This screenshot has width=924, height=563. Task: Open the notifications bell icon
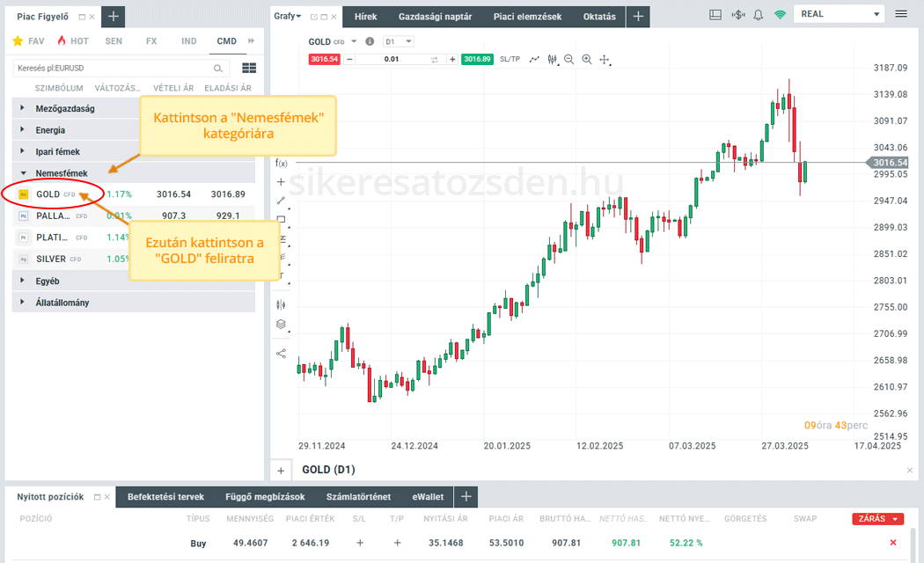coord(758,15)
